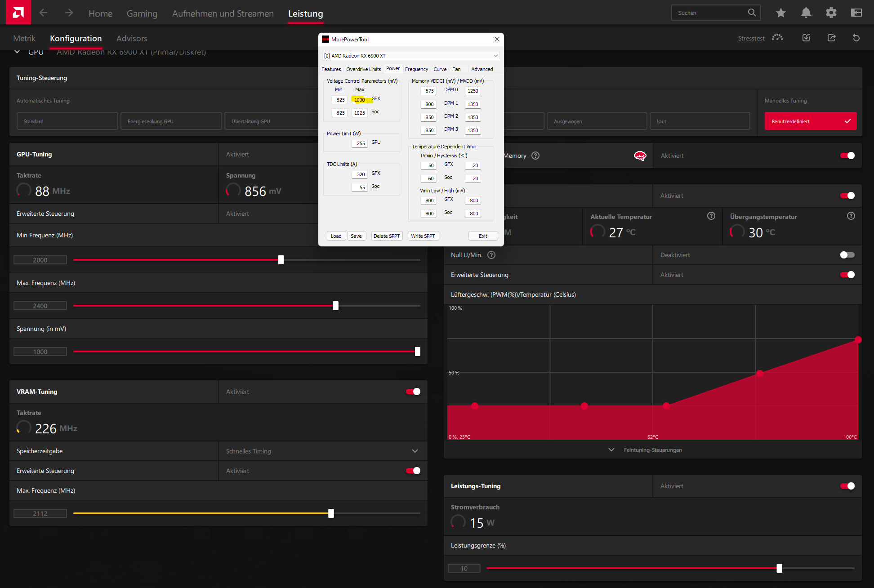
Task: Toggle the VRAM-Tuning switch
Action: pos(413,392)
